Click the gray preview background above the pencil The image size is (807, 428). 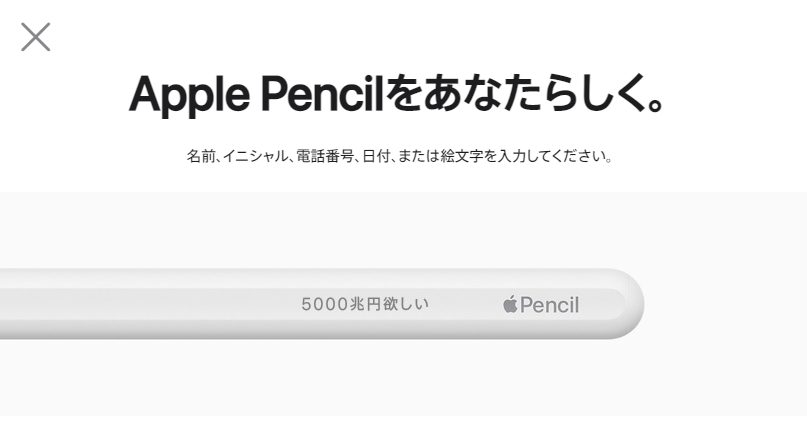[400, 228]
